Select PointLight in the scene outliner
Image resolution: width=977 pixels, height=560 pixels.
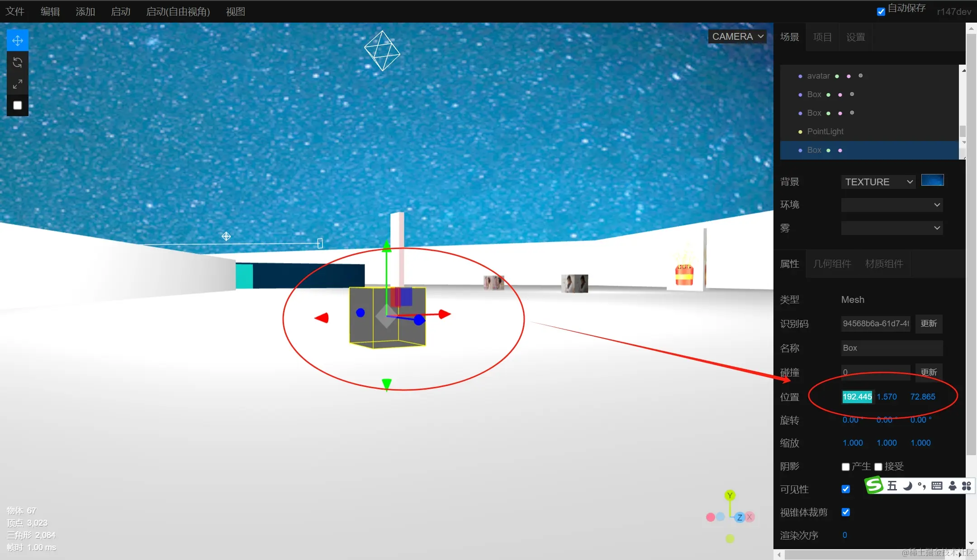pyautogui.click(x=825, y=132)
